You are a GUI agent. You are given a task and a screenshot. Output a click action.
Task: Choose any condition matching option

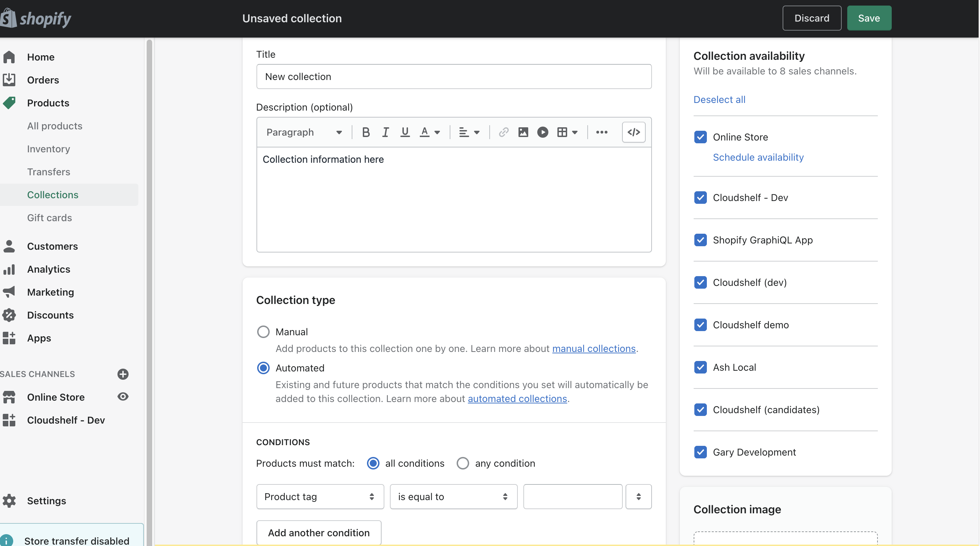point(463,463)
